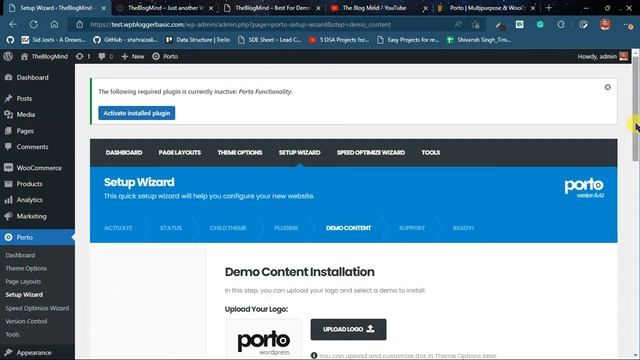Go to the STATUS wizard step
This screenshot has width=640, height=360.
pyautogui.click(x=171, y=228)
